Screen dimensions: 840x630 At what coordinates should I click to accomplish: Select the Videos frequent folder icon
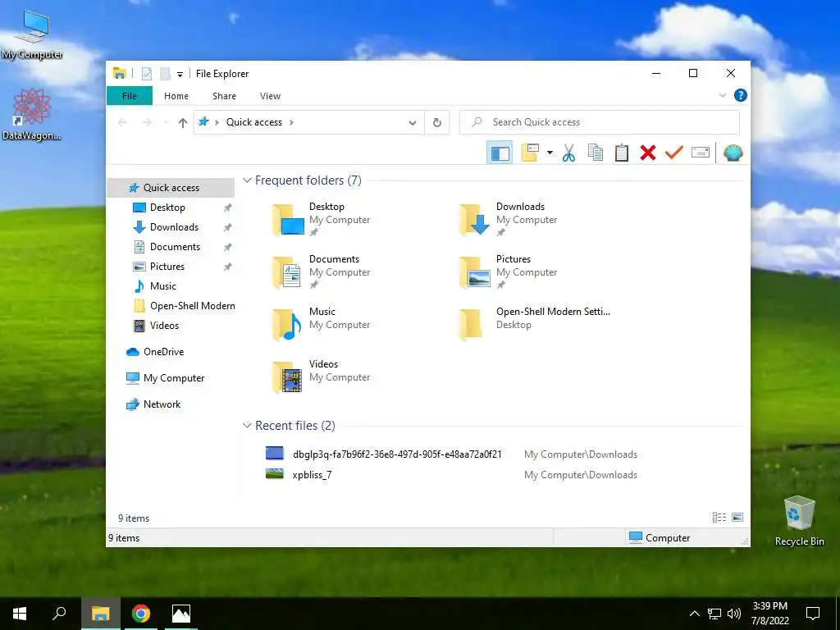tap(288, 377)
